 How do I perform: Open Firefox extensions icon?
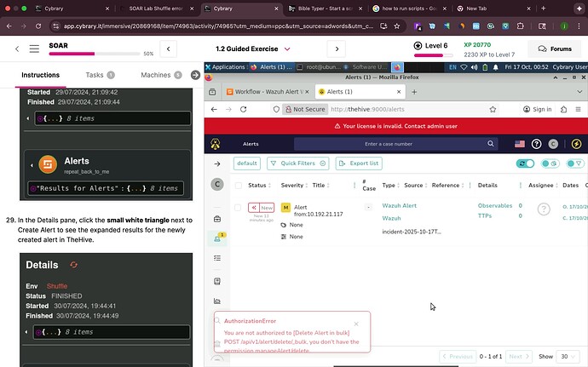(x=563, y=109)
